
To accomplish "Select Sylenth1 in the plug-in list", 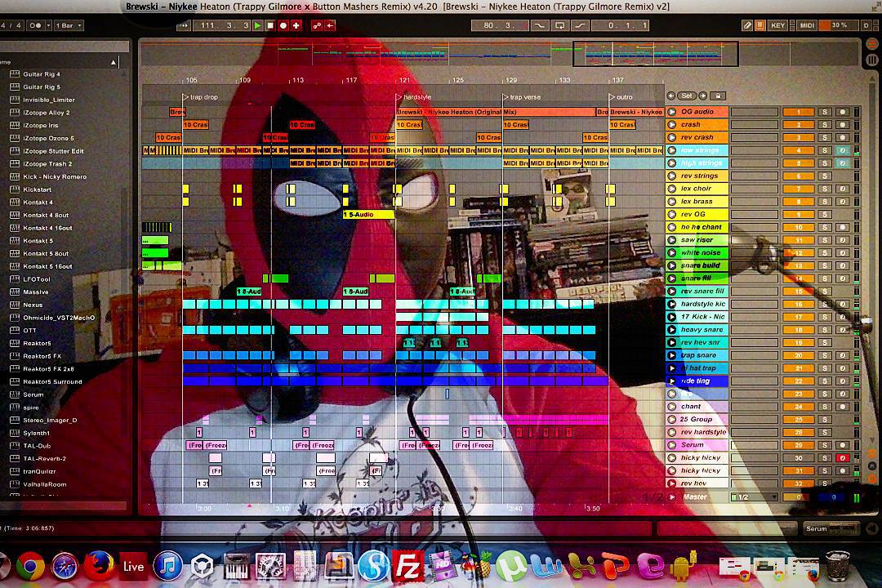I will pos(37,433).
